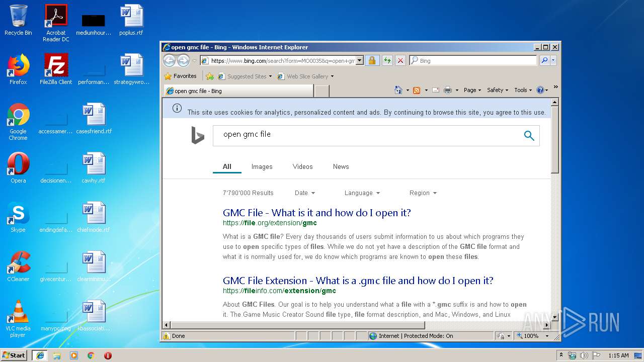Viewport: 644px width, 362px height.
Task: Open 'GMC File Extension' fileinfo result link
Action: (358, 281)
